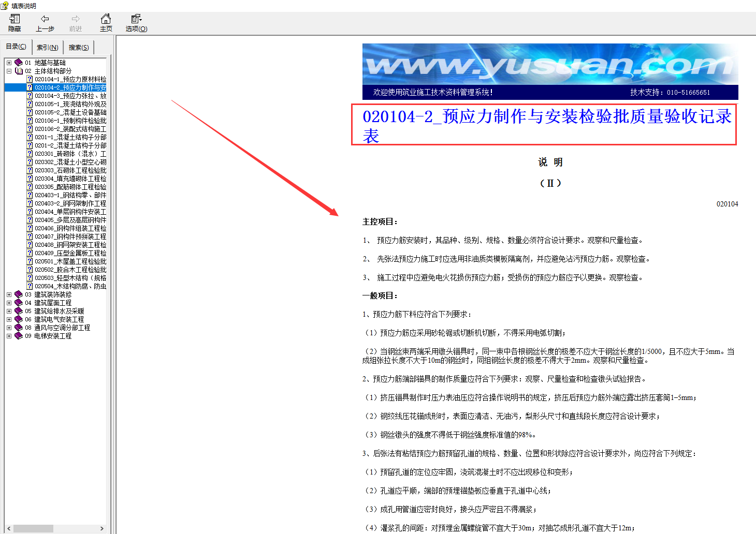This screenshot has width=756, height=534.
Task: Expand the 09 电梯安装工程 node
Action: pos(9,336)
